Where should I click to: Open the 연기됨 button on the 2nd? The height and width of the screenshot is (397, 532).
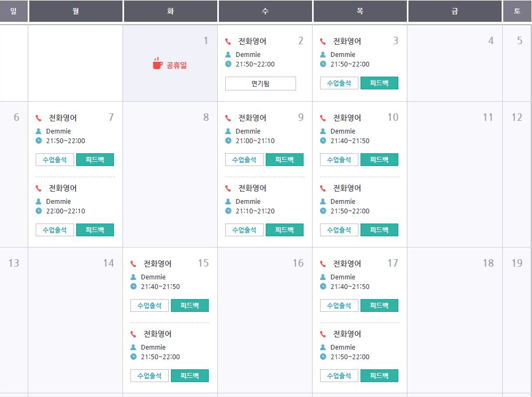[260, 84]
